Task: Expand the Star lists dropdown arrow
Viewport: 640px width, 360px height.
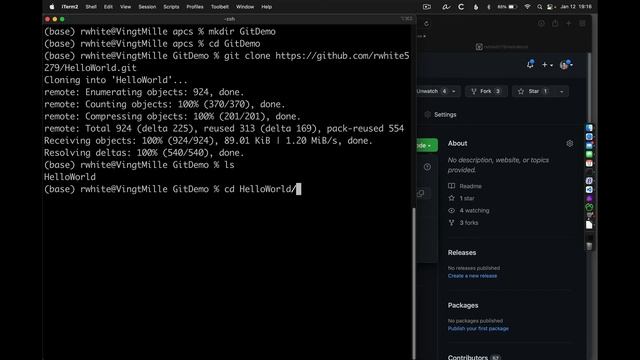Action: tap(562, 91)
